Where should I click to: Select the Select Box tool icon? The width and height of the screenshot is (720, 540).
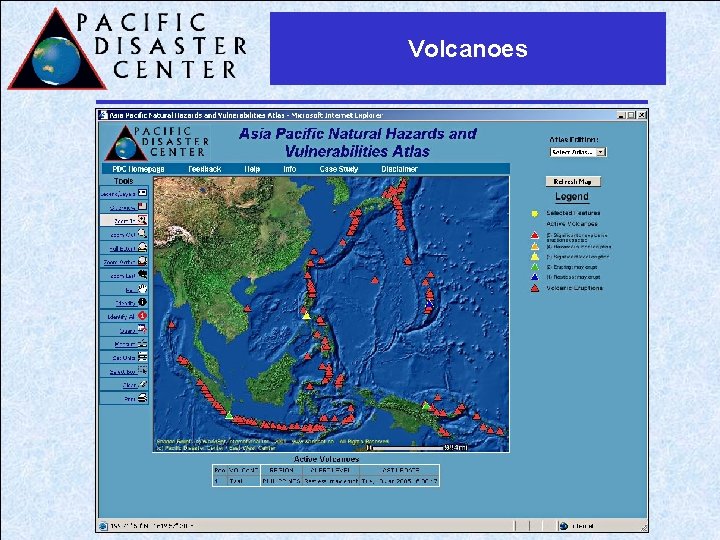tap(143, 371)
